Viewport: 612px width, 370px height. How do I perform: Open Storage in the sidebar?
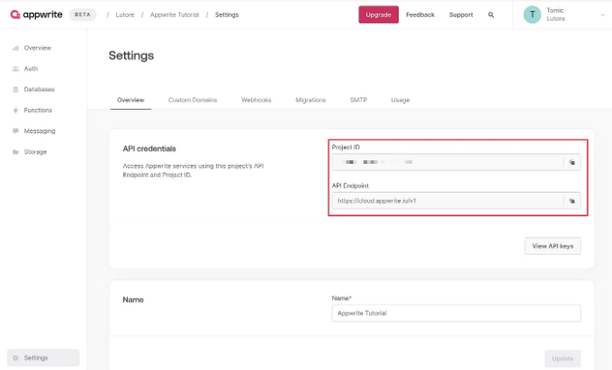click(35, 152)
